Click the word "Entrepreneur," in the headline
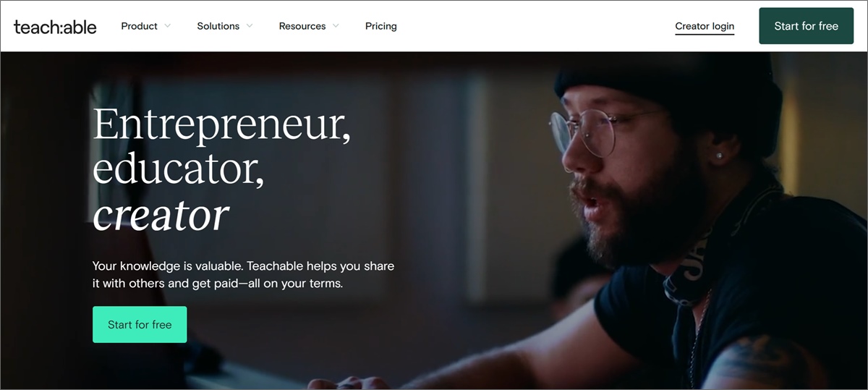Screen dimensions: 868x390 coord(221,125)
